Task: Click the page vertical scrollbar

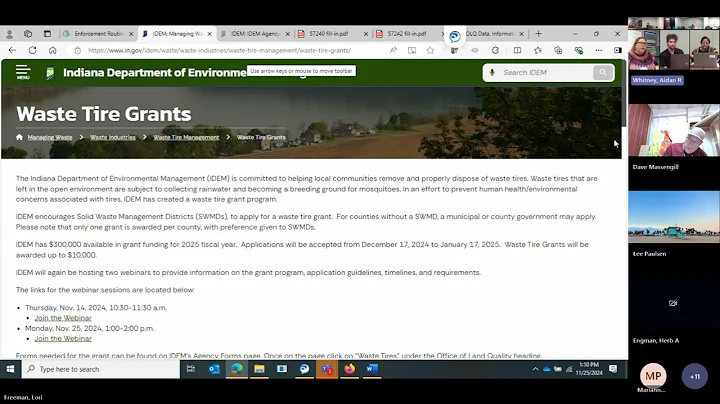Action: [624, 93]
